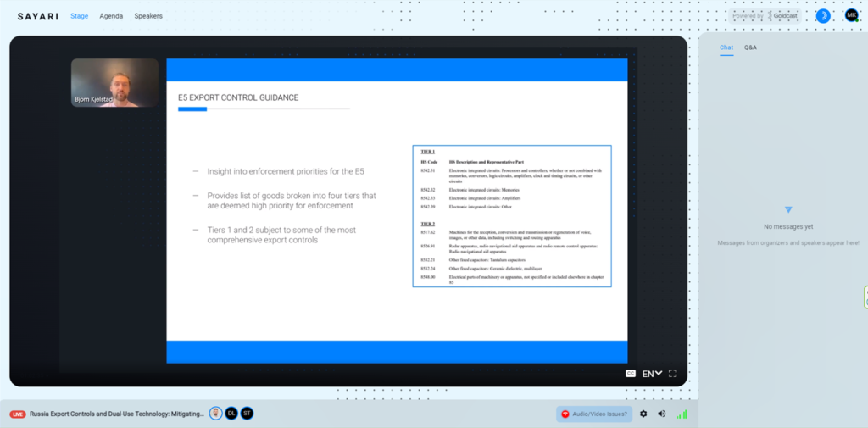This screenshot has width=868, height=428.
Task: Open the Agenda tab
Action: (x=111, y=16)
